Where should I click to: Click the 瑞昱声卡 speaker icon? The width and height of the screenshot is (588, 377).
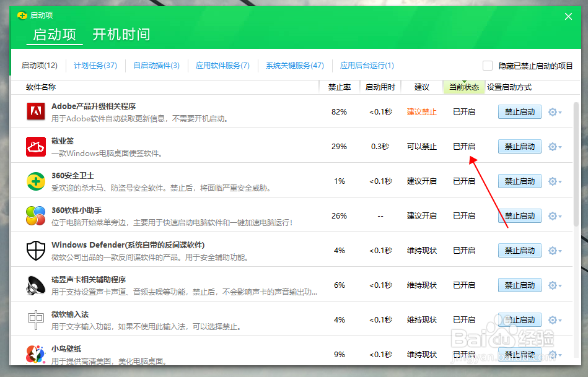[x=35, y=285]
